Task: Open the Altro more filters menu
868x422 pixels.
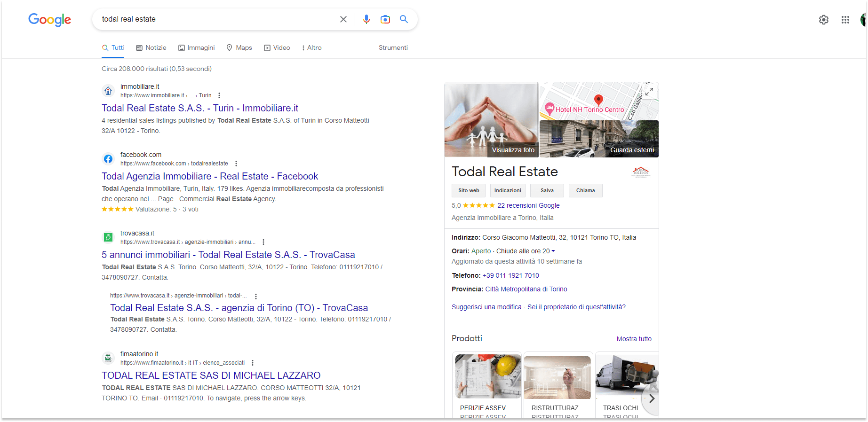Action: point(311,47)
